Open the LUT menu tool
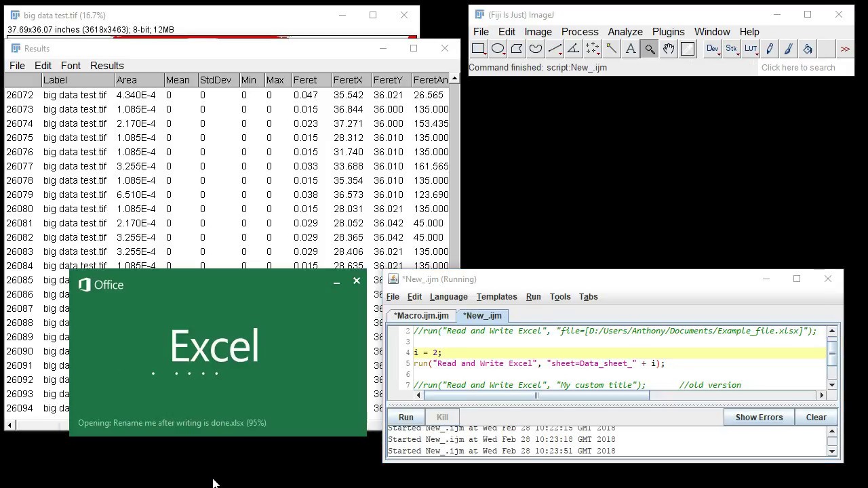 tap(751, 49)
